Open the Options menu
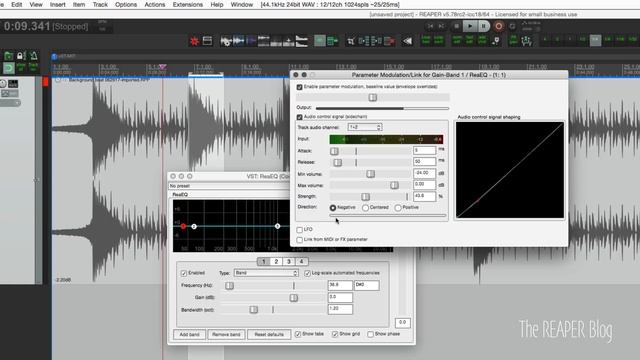This screenshot has height=360, width=640. (x=126, y=4)
